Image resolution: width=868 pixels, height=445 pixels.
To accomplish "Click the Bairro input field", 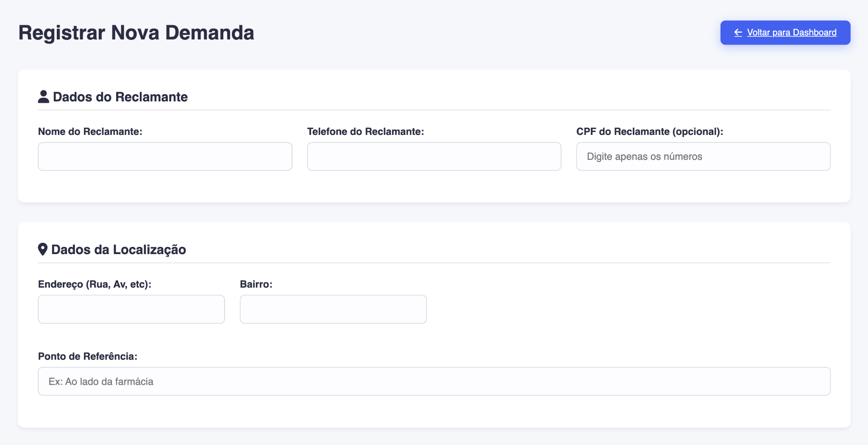I will tap(333, 309).
